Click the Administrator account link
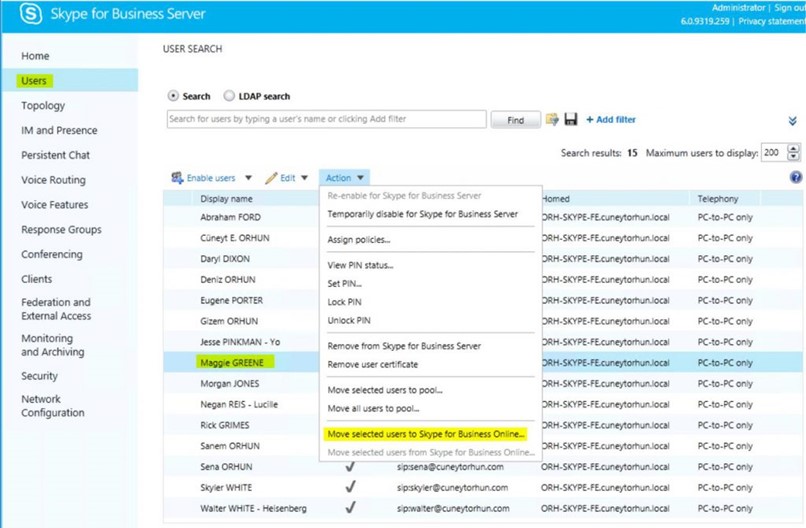Image resolution: width=806 pixels, height=528 pixels. tap(738, 8)
